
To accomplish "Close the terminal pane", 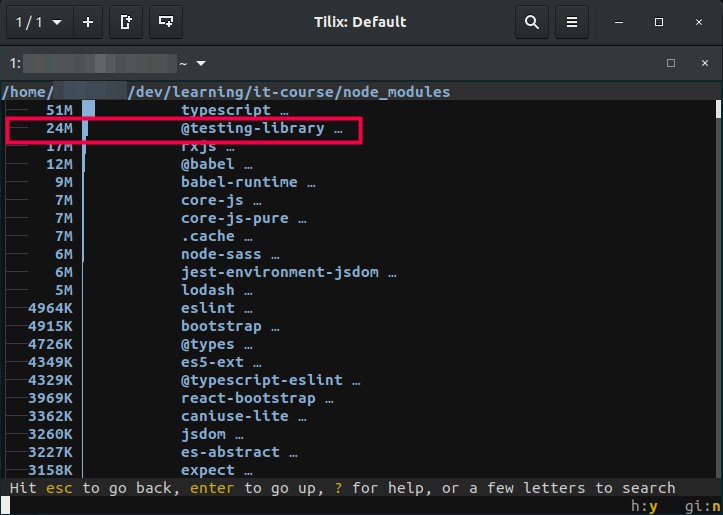I will tap(705, 63).
